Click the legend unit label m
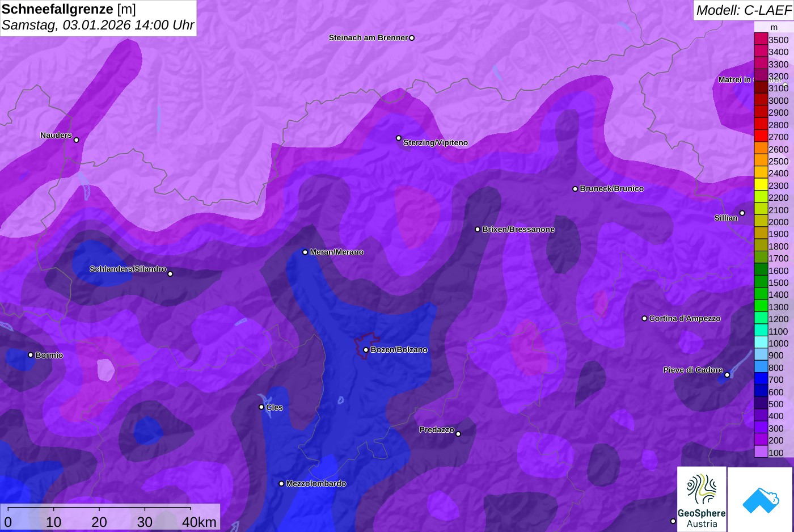The image size is (794, 532). tap(774, 27)
